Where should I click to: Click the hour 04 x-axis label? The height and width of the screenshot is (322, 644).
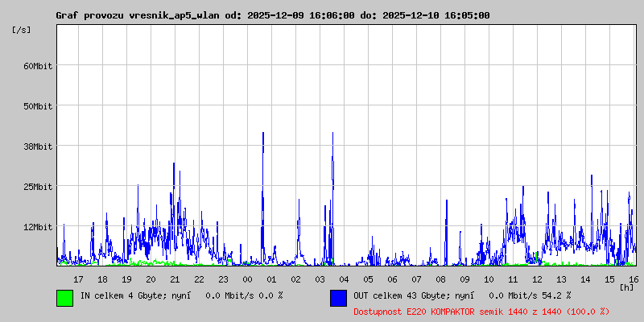pos(345,279)
